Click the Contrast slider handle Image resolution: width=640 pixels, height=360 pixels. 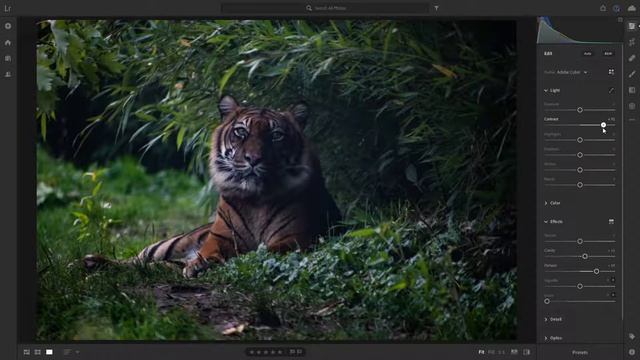(x=603, y=125)
